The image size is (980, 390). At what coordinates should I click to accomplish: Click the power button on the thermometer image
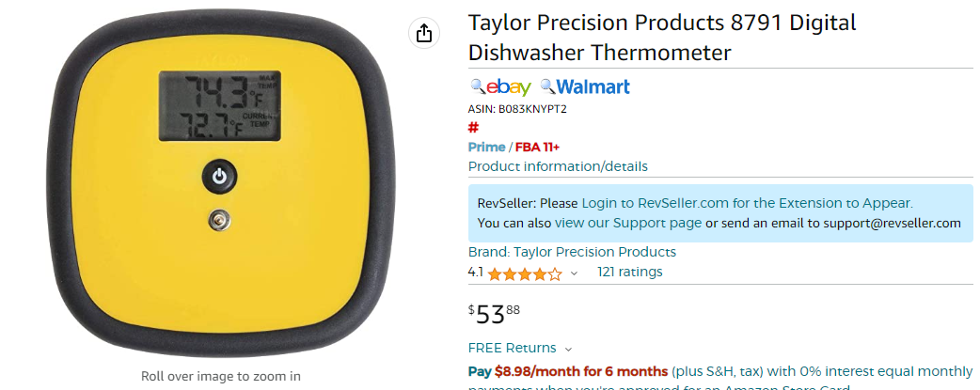219,177
